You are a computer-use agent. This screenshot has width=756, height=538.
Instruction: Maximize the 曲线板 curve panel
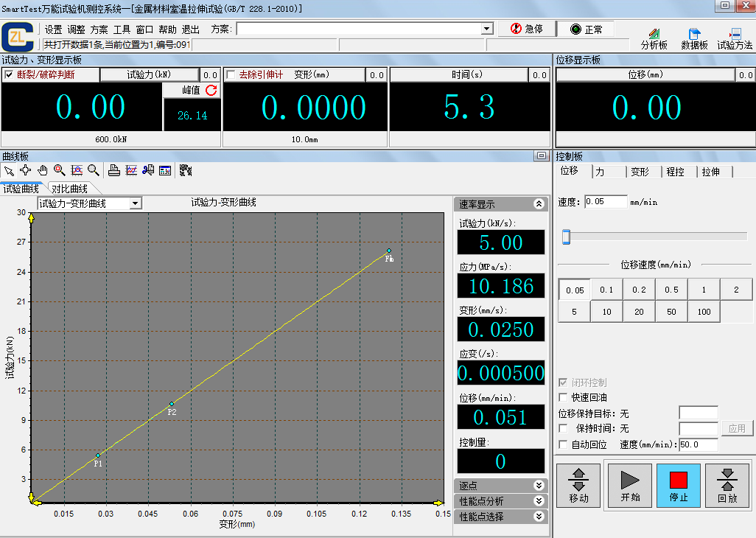point(541,156)
